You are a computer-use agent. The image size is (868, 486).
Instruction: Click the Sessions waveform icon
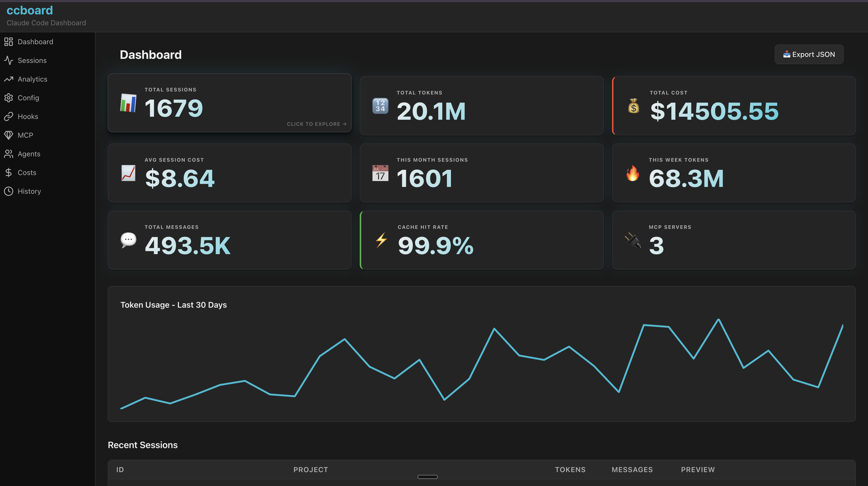9,61
